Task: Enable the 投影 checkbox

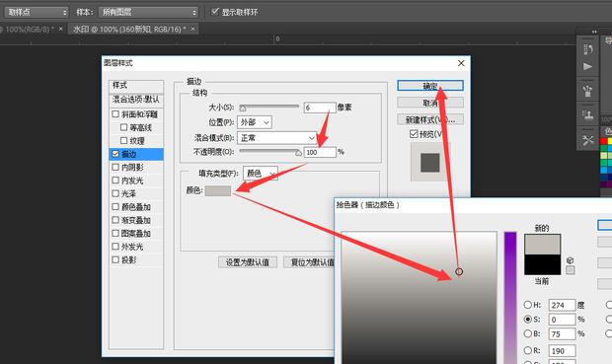Action: click(x=115, y=259)
